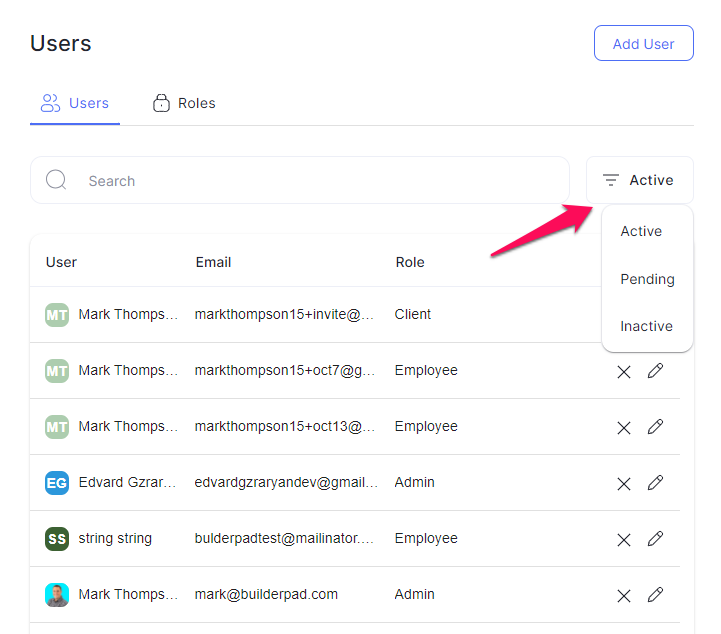Click the name string string
The width and height of the screenshot is (721, 634).
[115, 538]
